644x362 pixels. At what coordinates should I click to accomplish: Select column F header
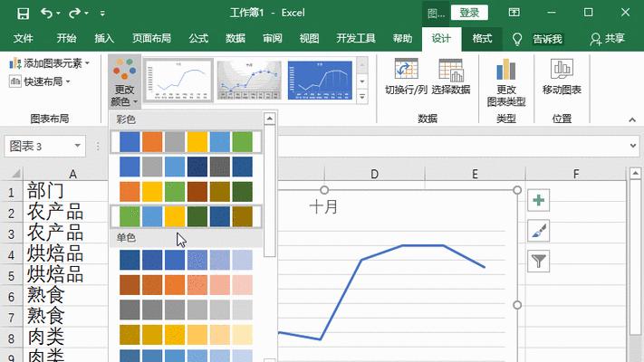pyautogui.click(x=576, y=174)
